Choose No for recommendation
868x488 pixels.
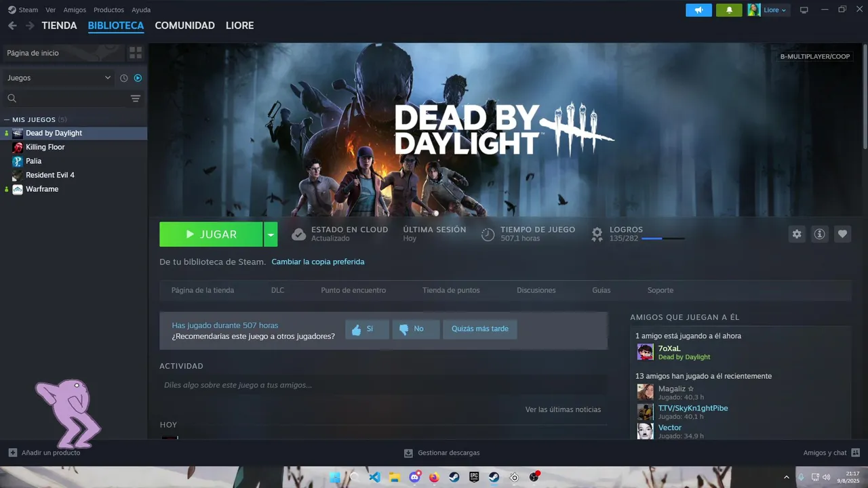tap(416, 329)
